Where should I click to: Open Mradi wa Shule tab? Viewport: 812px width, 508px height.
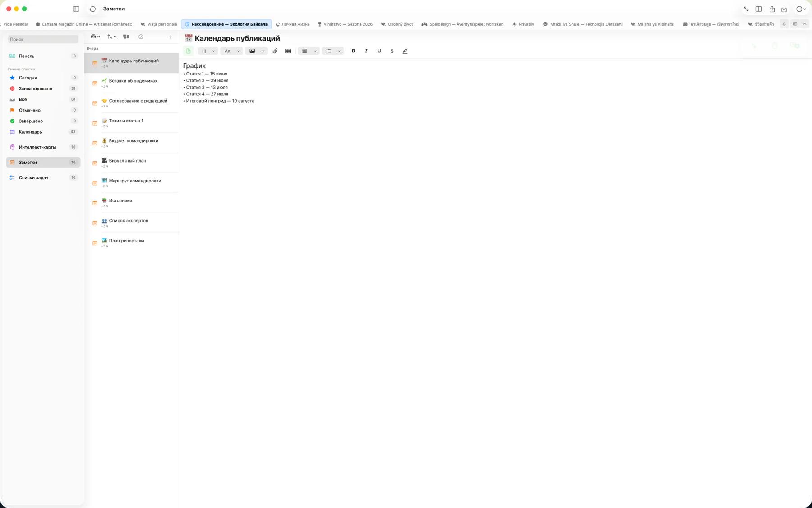coord(582,24)
